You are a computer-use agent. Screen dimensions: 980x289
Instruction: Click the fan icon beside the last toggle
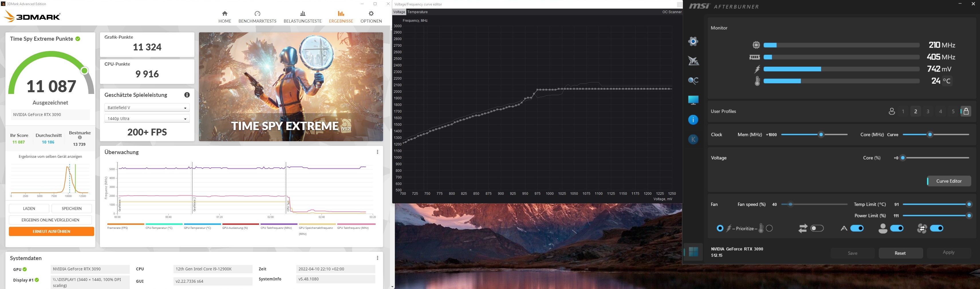pos(922,229)
